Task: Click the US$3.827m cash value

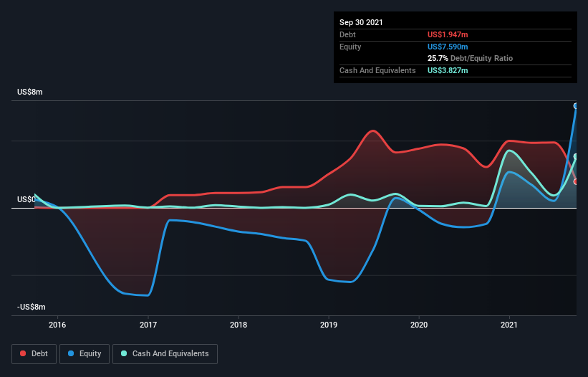Action: click(x=448, y=70)
